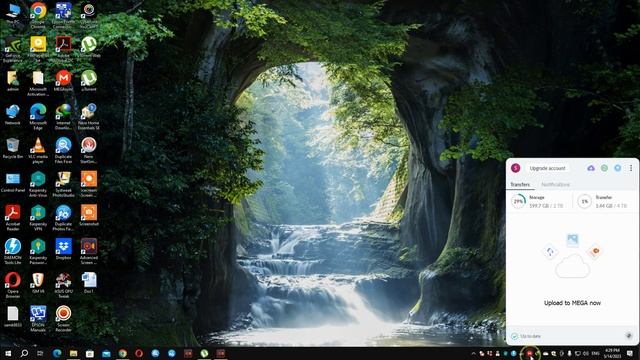Click the green circular icon in MEGA header
The width and height of the screenshot is (640, 360).
point(604,168)
